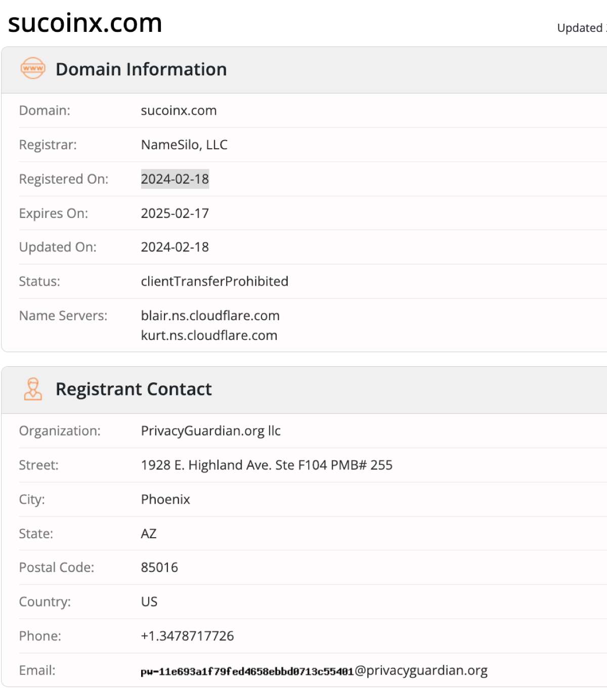Click the name server blair.ns.cloudflare.com
Screen dimensions: 607x700
[x=210, y=315]
